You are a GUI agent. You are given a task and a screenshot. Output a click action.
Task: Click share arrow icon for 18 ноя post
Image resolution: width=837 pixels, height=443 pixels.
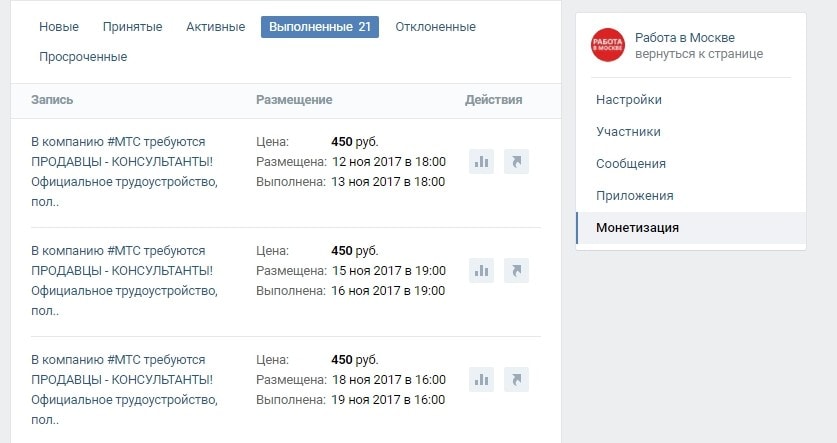tap(516, 379)
